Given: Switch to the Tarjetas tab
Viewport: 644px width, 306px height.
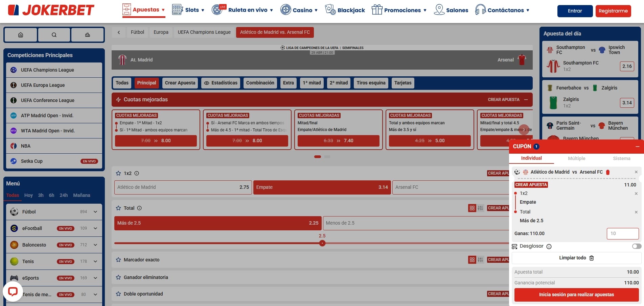Looking at the screenshot, I should pos(402,83).
